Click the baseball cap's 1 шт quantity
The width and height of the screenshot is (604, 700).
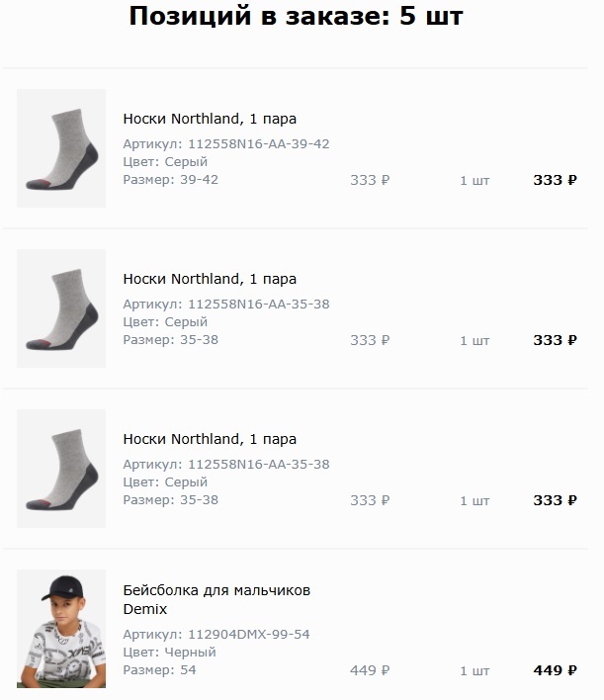coord(475,670)
